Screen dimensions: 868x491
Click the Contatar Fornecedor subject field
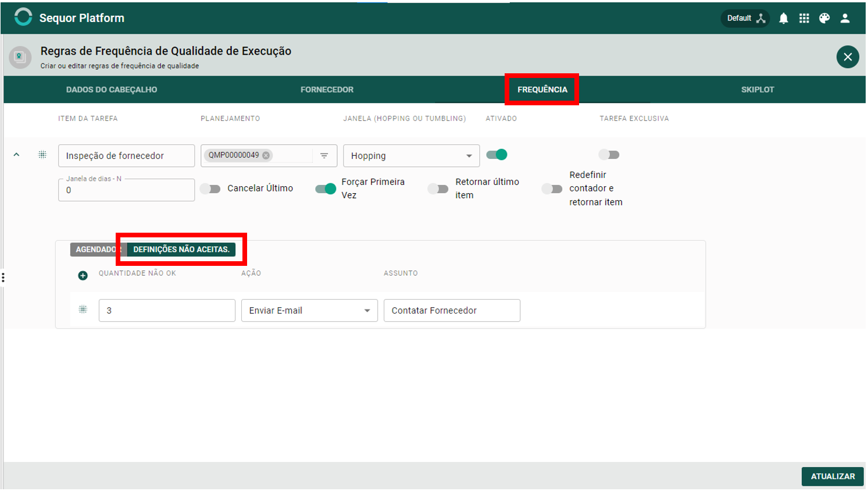(452, 311)
